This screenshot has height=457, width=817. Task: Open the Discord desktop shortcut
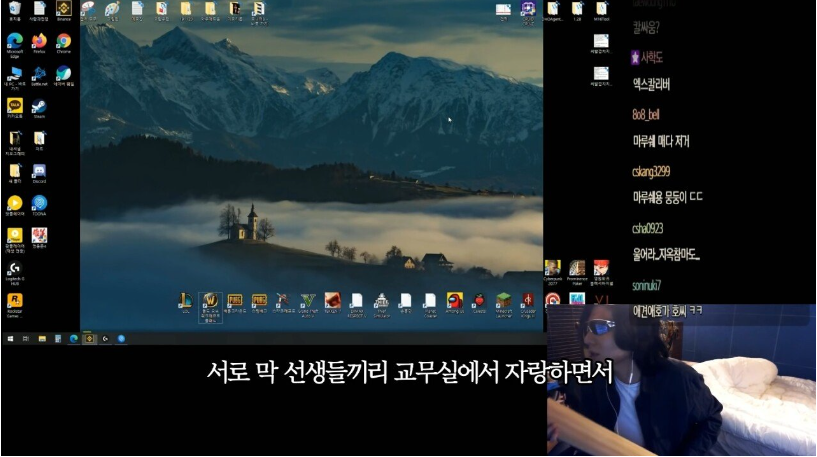pos(39,174)
